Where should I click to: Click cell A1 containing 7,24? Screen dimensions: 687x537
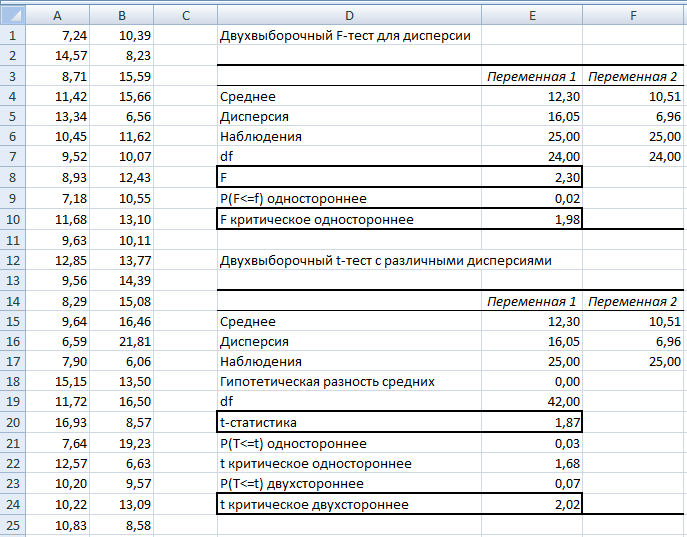pos(57,35)
